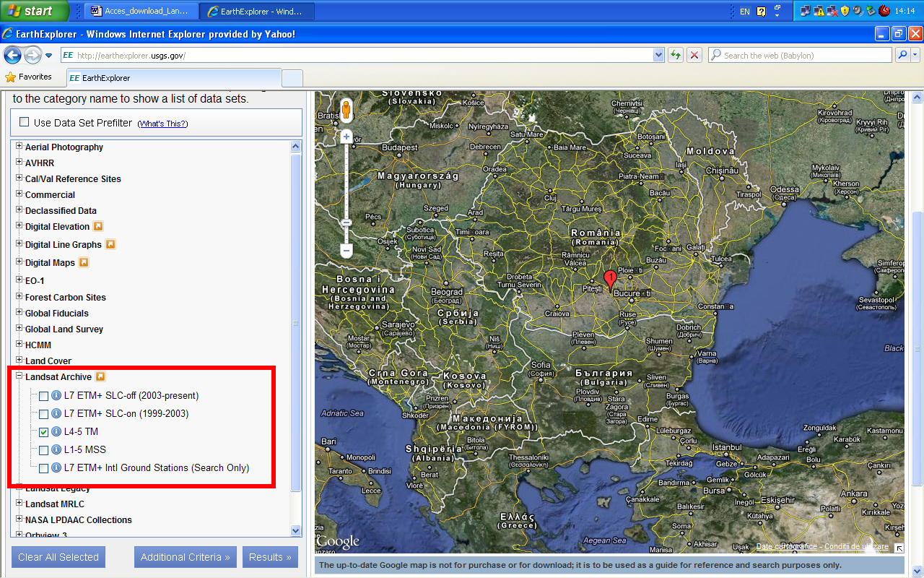Screen dimensions: 924x578
Task: Uncheck the L4-5 TM checkbox
Action: pos(44,432)
